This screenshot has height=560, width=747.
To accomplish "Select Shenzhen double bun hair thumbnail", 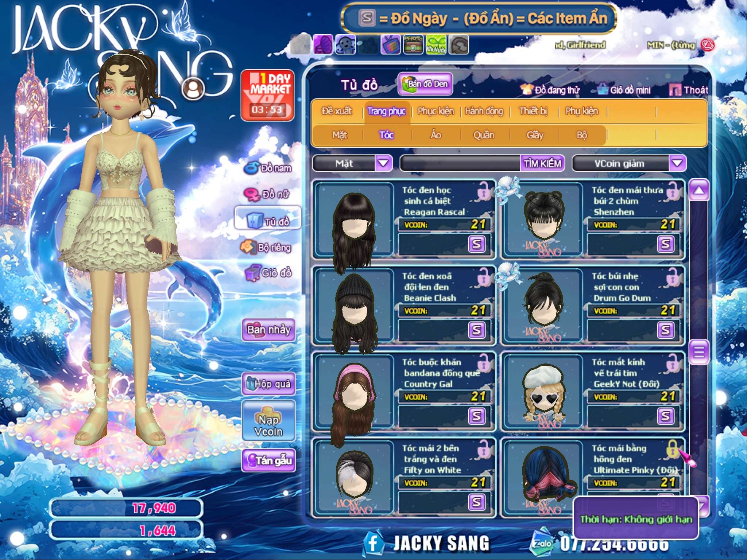I will click(543, 221).
